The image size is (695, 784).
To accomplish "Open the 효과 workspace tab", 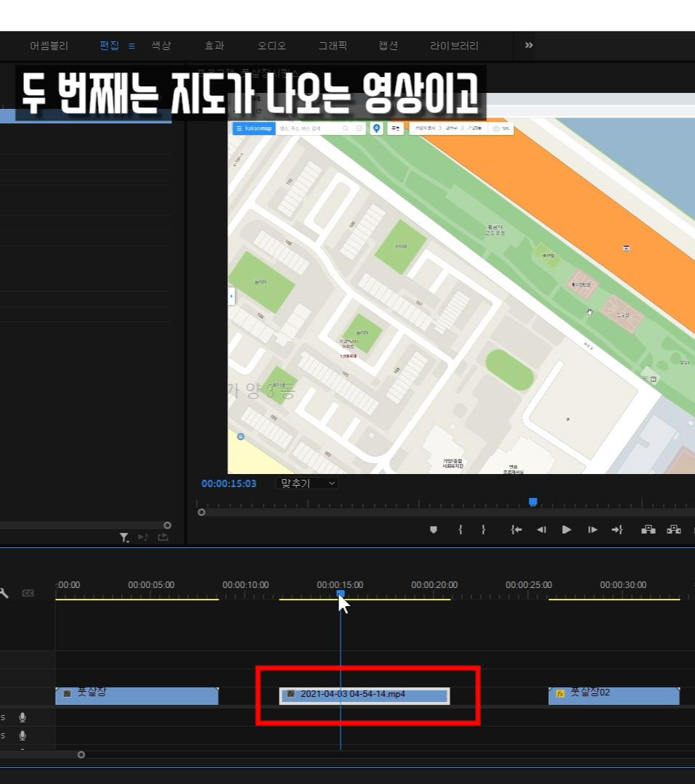I will tap(214, 46).
